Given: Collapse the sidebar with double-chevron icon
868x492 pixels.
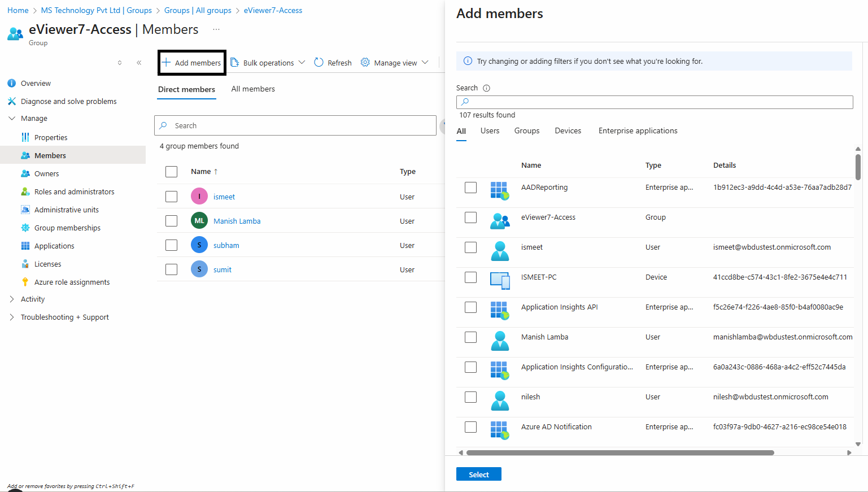Looking at the screenshot, I should [139, 63].
